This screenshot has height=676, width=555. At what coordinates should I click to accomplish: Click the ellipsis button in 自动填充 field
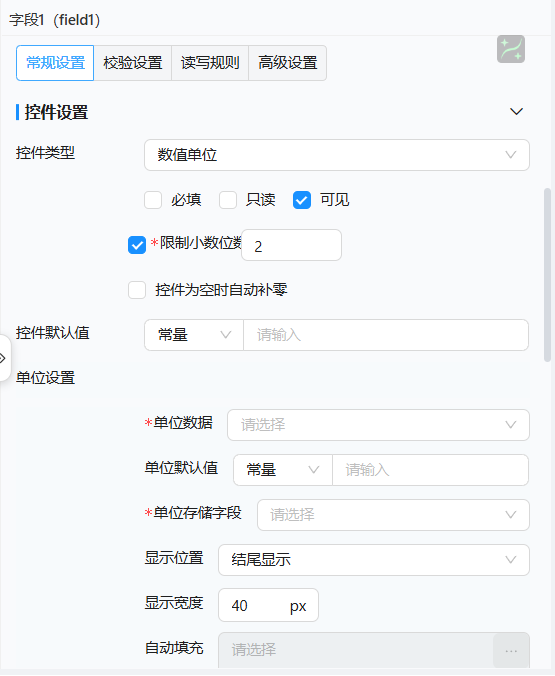[511, 651]
